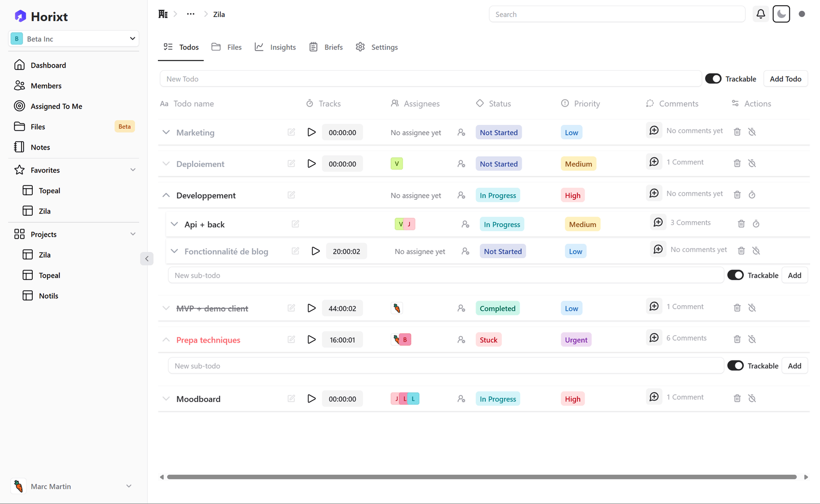This screenshot has height=504, width=820.
Task: Toggle Trackable switch for new todo
Action: pyautogui.click(x=713, y=79)
